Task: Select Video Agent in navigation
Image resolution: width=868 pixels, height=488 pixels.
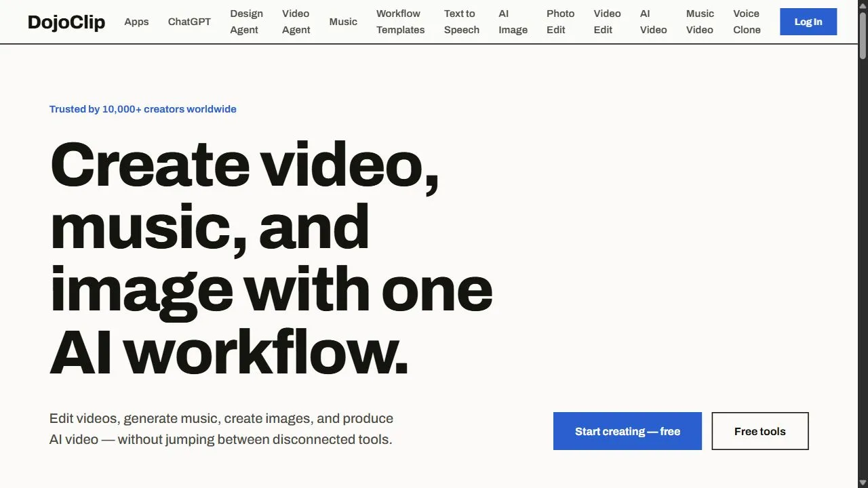Action: [x=296, y=22]
